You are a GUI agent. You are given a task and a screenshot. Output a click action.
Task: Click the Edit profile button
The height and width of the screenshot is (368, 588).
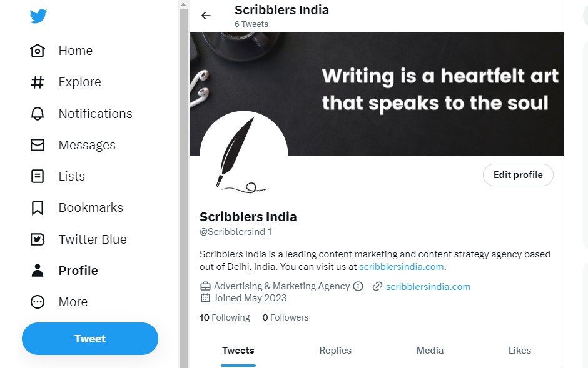click(x=518, y=175)
